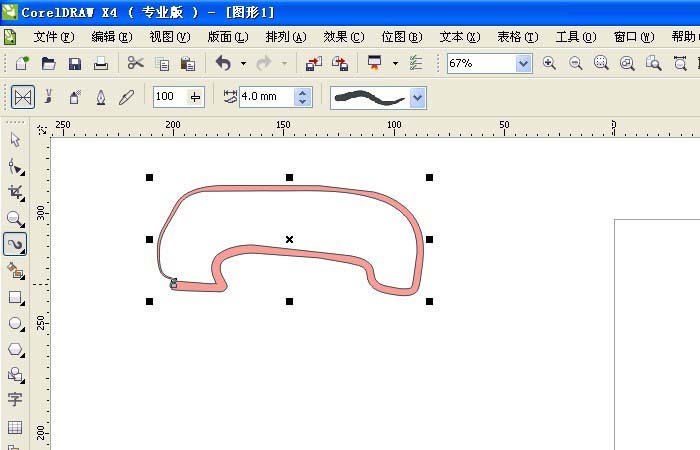The width and height of the screenshot is (700, 450).
Task: Open the 位图 (Bitmap) menu
Action: tap(400, 37)
